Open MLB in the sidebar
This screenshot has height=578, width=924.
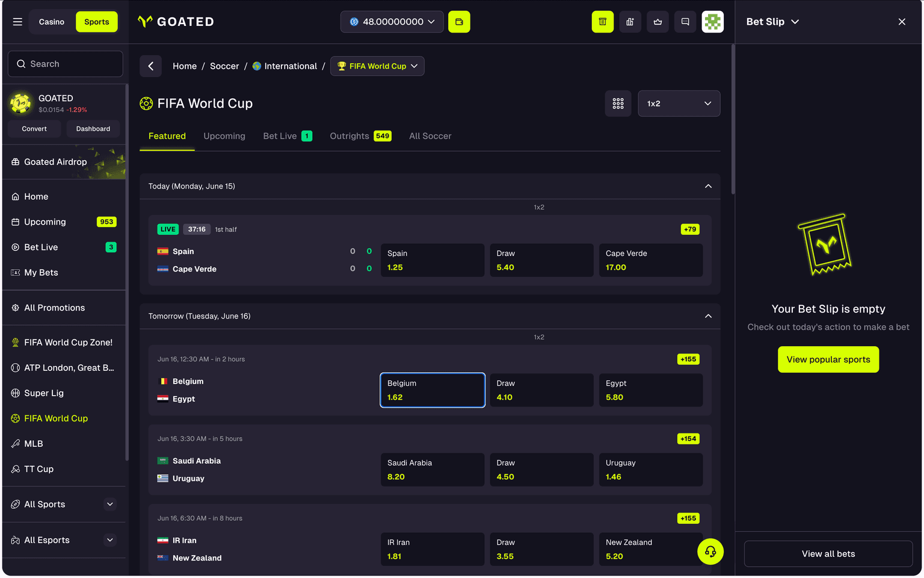(x=64, y=444)
